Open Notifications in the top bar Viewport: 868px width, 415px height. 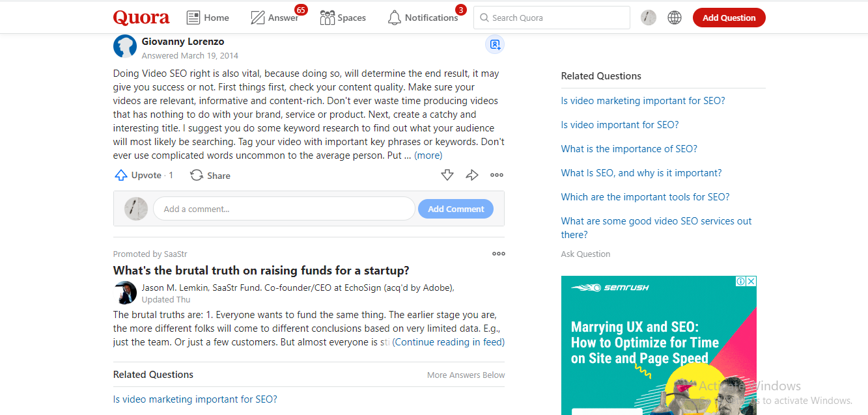click(x=423, y=18)
